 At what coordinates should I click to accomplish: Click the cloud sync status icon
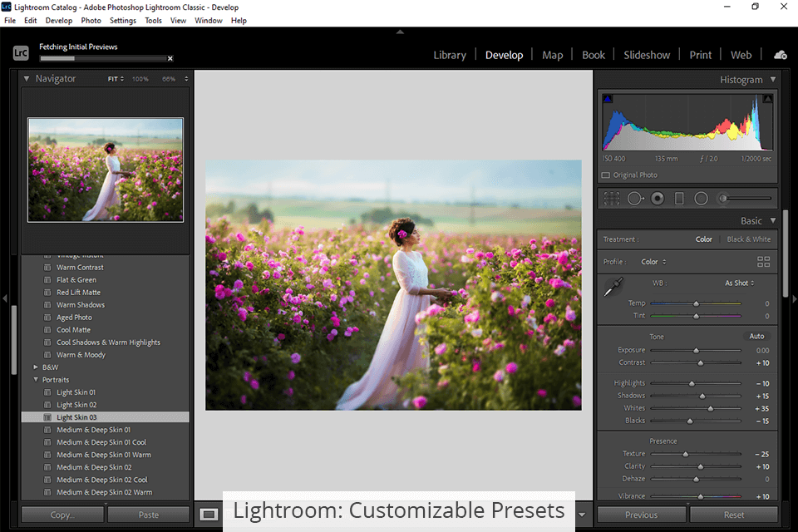click(x=781, y=55)
